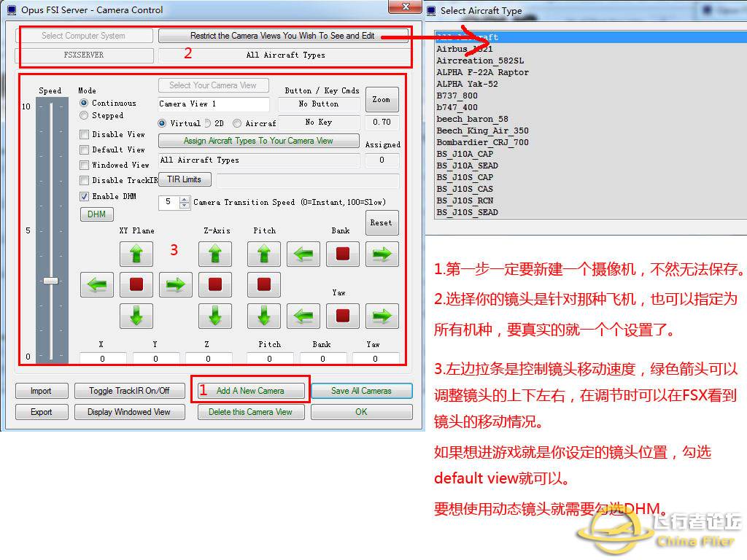Increase Camera Transition Speed spinner up
The width and height of the screenshot is (747, 560).
[185, 200]
